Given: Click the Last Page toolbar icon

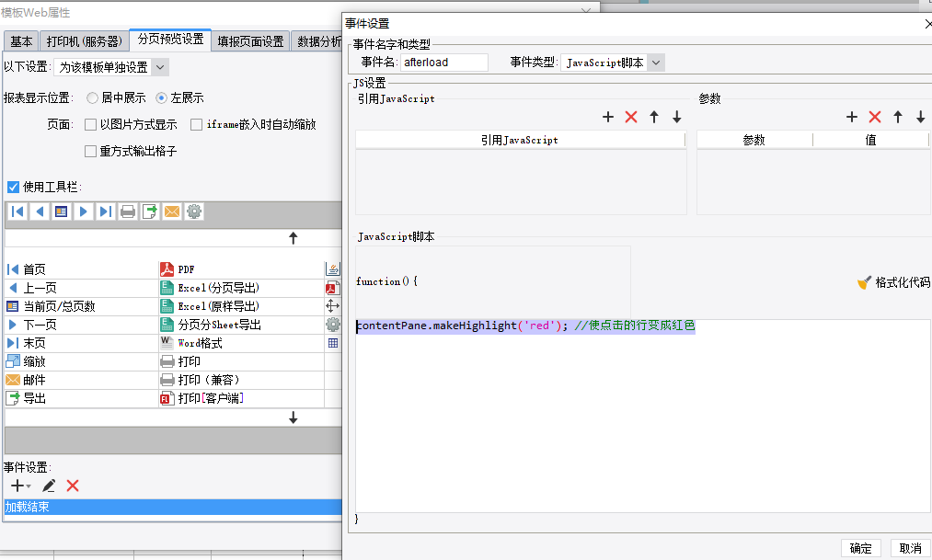Looking at the screenshot, I should pos(105,211).
